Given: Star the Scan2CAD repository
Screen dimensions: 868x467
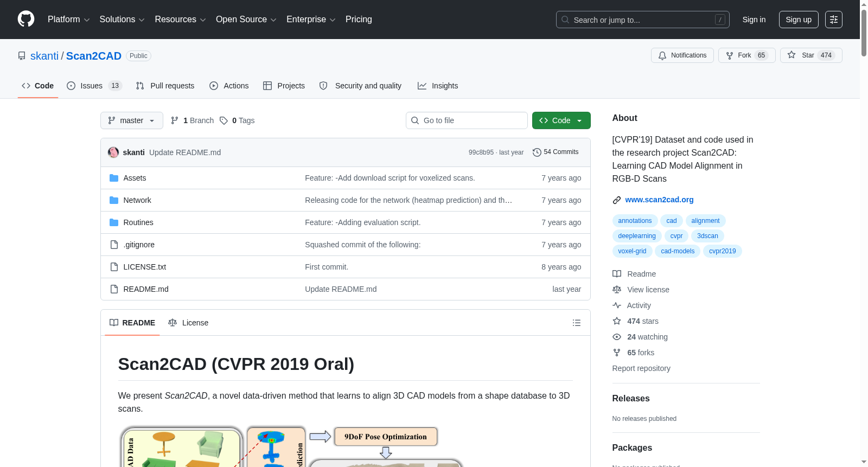Looking at the screenshot, I should coord(811,55).
